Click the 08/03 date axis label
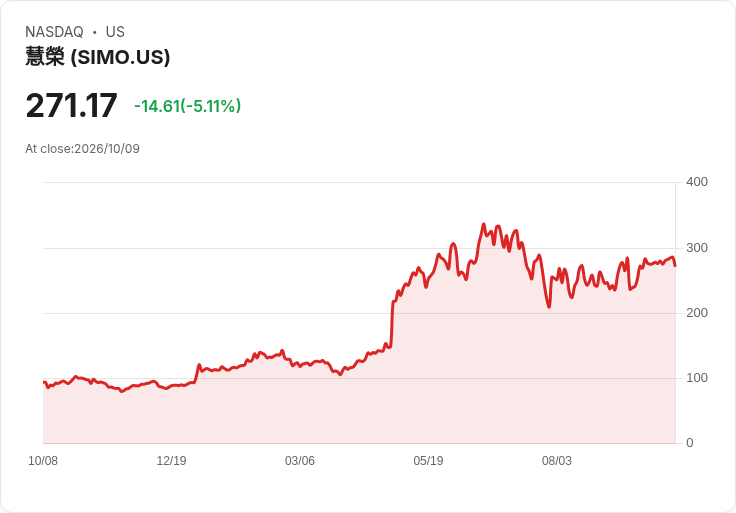 pos(557,460)
